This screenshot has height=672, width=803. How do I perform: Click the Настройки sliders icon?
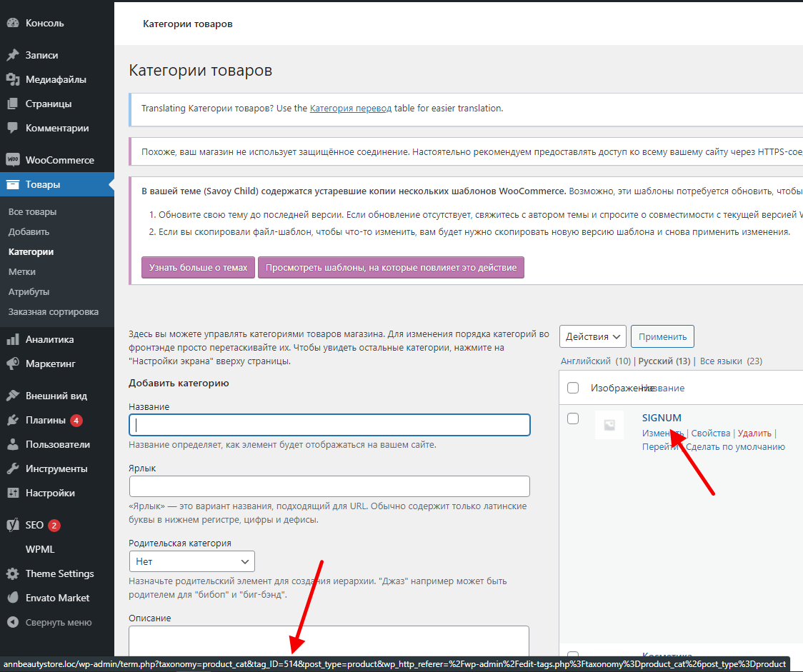click(13, 493)
